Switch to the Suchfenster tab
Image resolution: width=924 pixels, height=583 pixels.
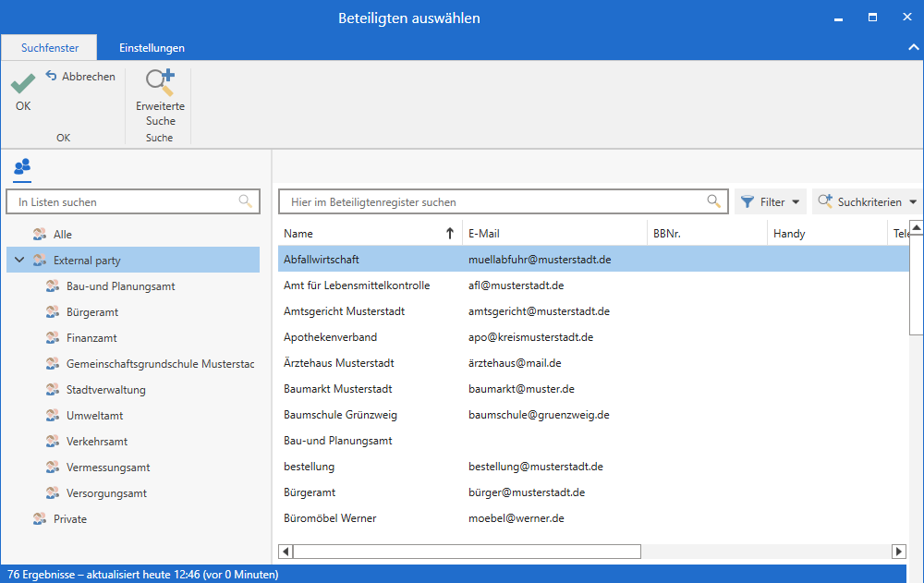click(x=50, y=48)
